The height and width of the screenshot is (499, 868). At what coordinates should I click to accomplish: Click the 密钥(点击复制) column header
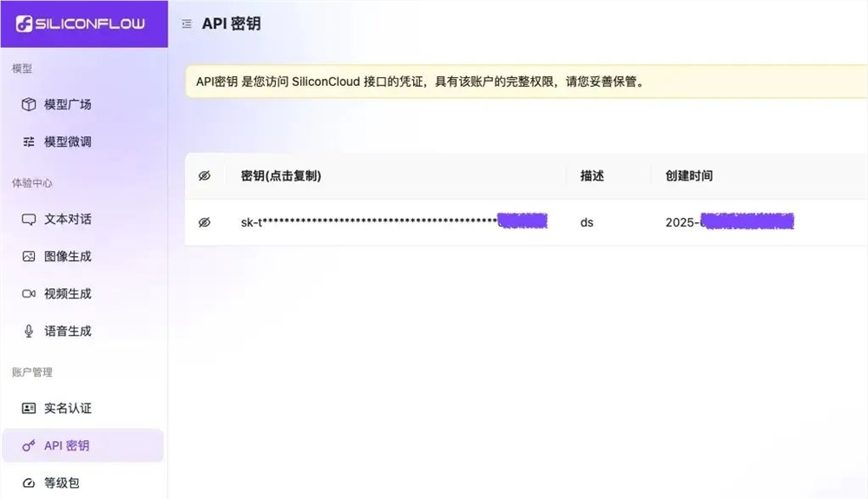point(281,176)
